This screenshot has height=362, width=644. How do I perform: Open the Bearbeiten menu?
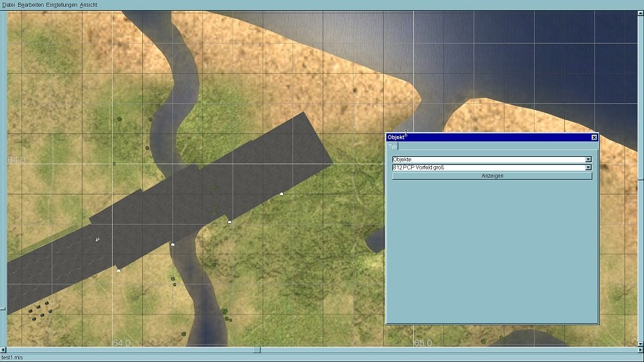click(x=31, y=5)
